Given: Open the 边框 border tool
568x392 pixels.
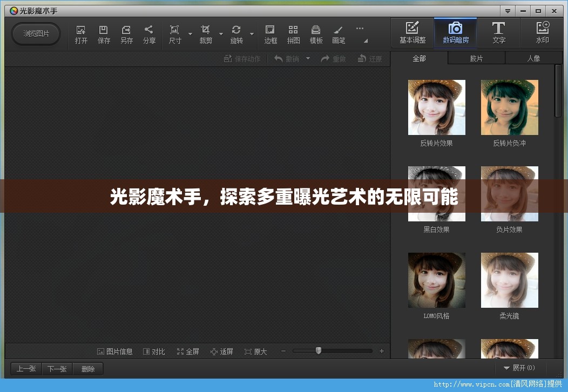Looking at the screenshot, I should (x=271, y=35).
